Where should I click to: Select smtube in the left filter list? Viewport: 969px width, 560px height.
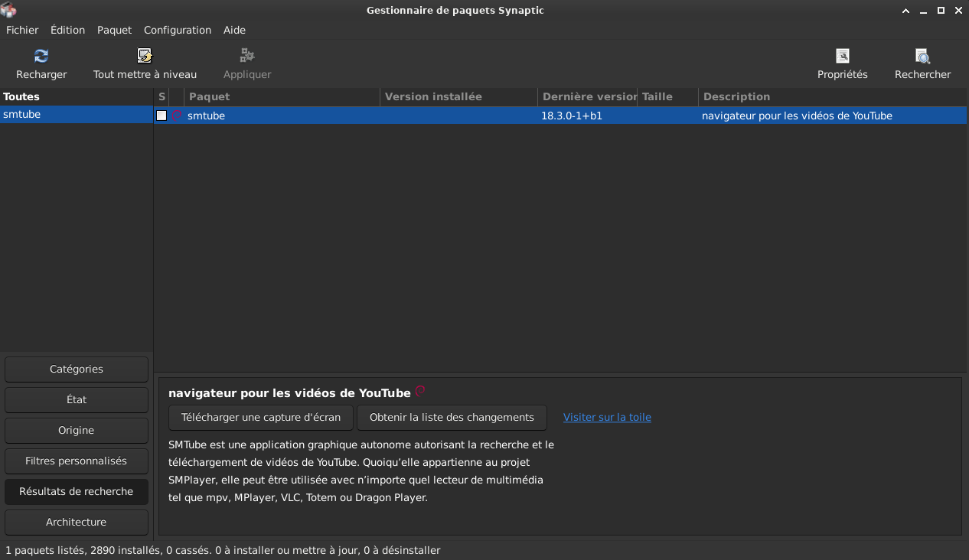coord(22,114)
